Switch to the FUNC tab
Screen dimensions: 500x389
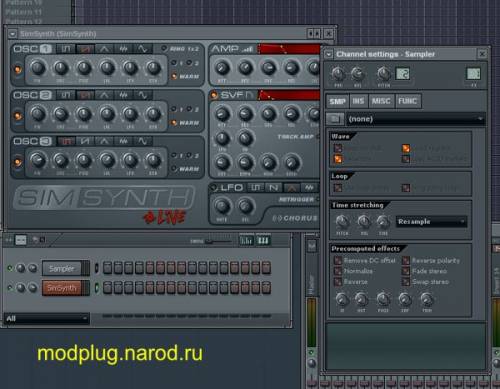tap(408, 101)
